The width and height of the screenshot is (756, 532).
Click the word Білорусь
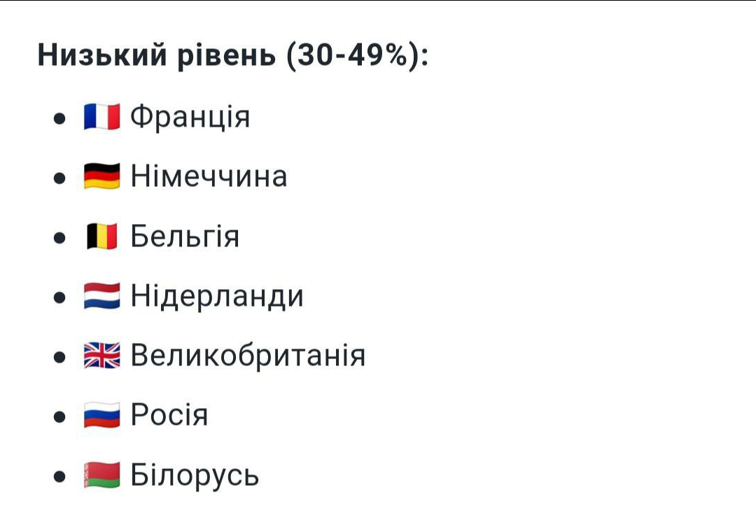195,475
